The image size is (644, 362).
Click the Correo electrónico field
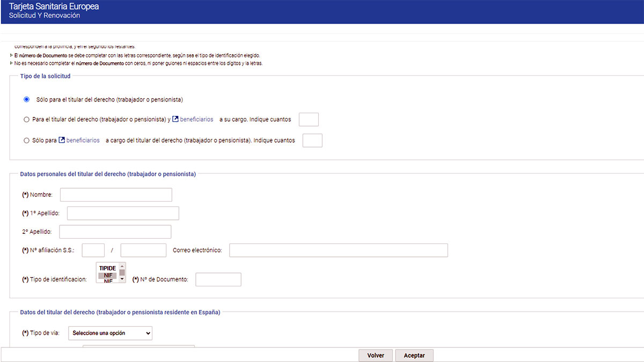[338, 250]
